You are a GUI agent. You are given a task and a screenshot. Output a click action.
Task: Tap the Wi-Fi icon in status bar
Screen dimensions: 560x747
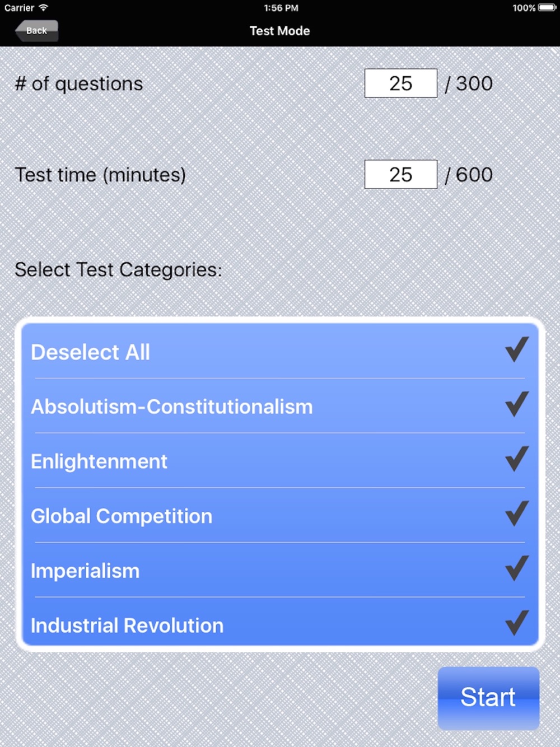click(x=43, y=7)
